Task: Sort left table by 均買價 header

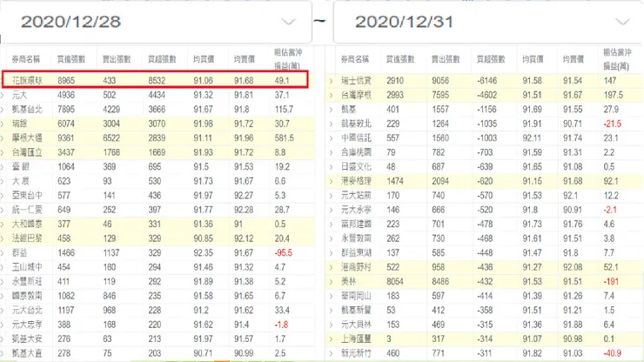Action: [x=204, y=59]
